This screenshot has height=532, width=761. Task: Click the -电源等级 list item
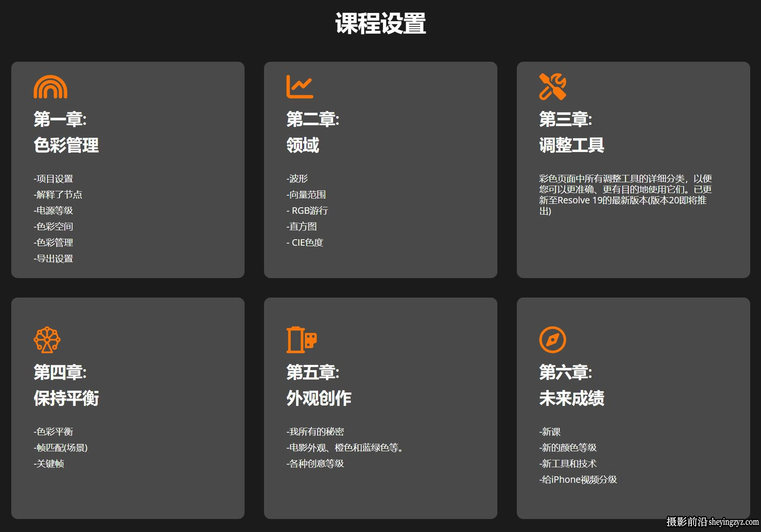pyautogui.click(x=54, y=211)
